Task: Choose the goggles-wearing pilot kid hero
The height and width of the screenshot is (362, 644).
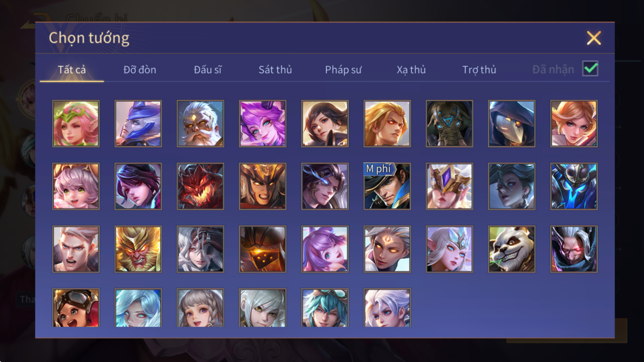Action: click(76, 307)
